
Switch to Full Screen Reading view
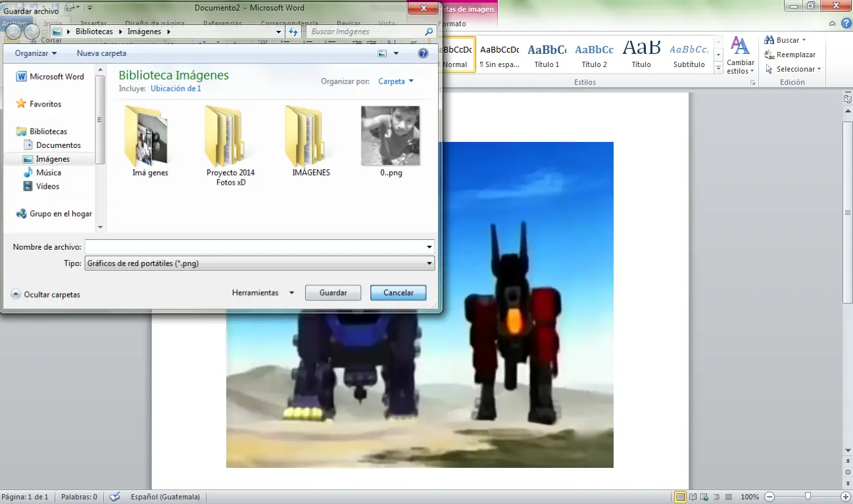click(693, 497)
